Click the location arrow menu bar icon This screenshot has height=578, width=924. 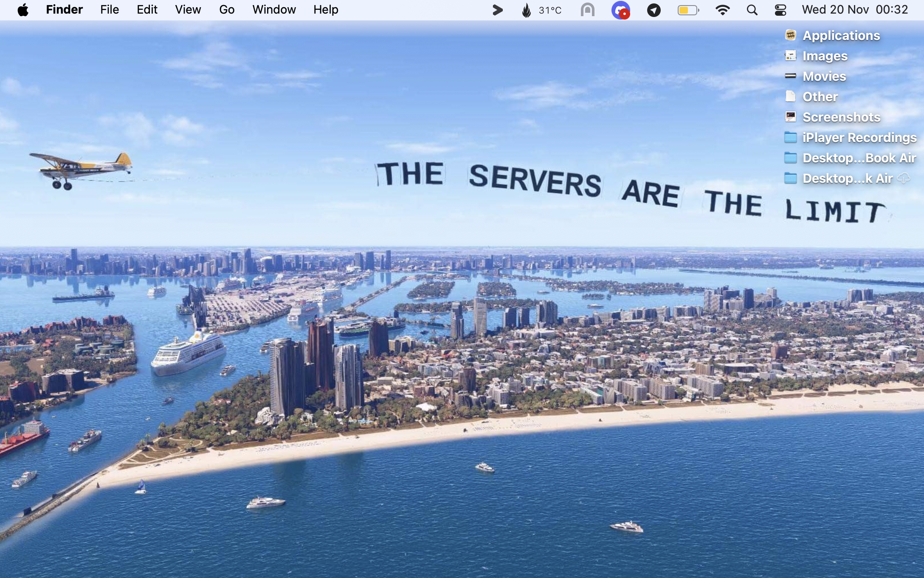654,10
